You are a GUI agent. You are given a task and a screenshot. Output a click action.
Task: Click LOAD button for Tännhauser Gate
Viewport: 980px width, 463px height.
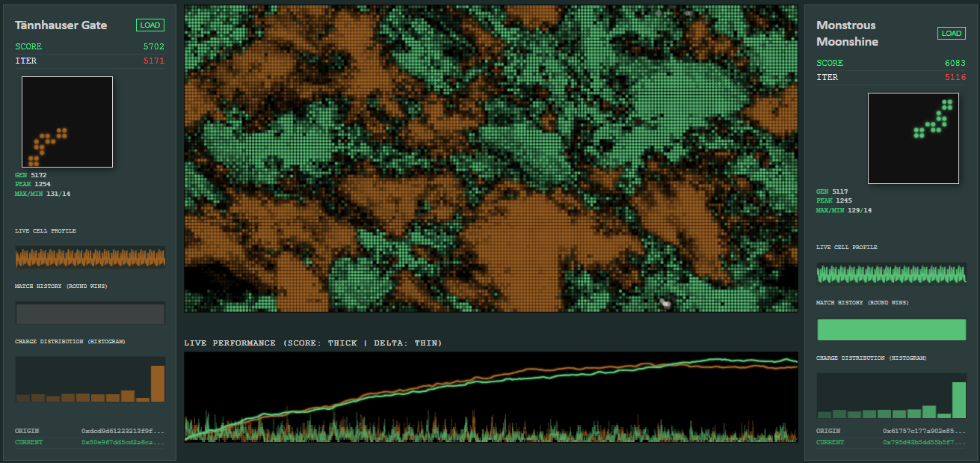150,25
